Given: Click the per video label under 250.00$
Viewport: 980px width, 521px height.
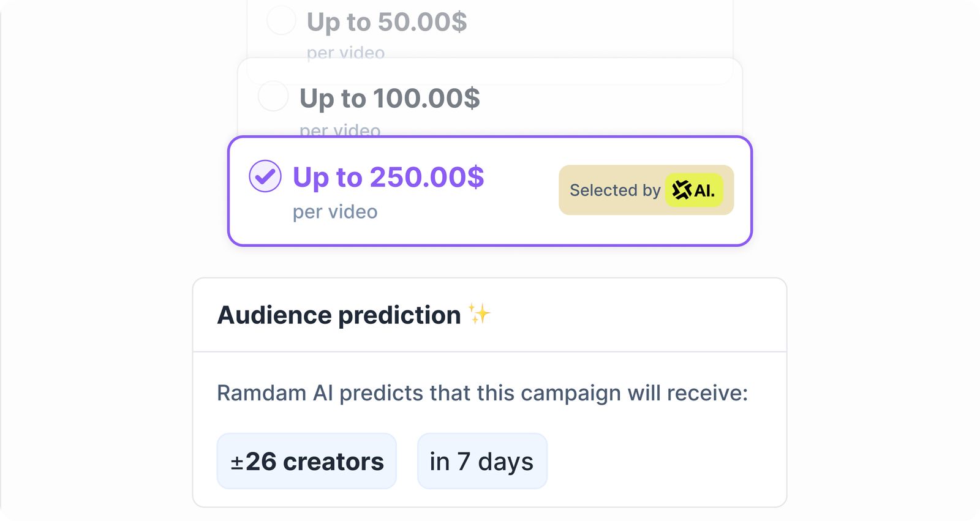Looking at the screenshot, I should coord(336,211).
